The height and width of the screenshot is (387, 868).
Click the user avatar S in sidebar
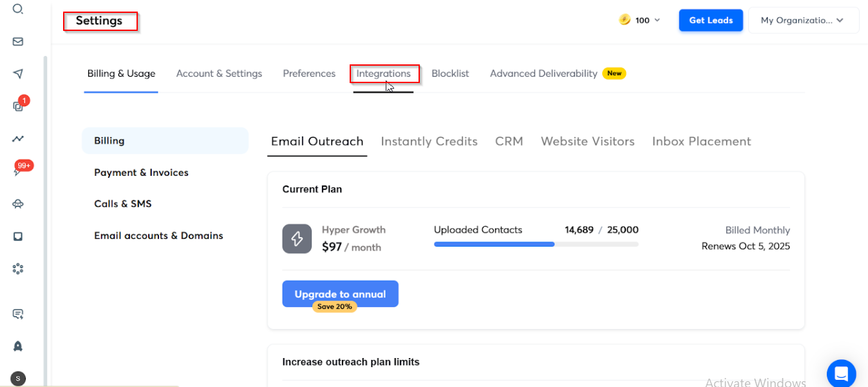pos(18,379)
